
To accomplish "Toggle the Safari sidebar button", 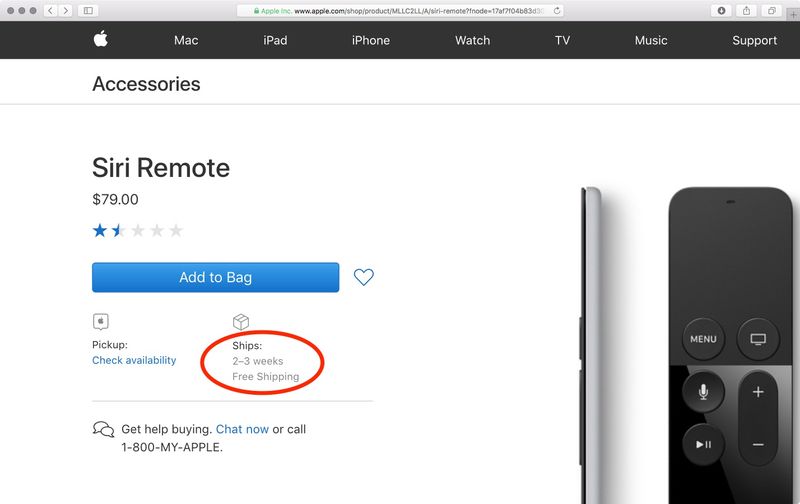I will [x=88, y=10].
